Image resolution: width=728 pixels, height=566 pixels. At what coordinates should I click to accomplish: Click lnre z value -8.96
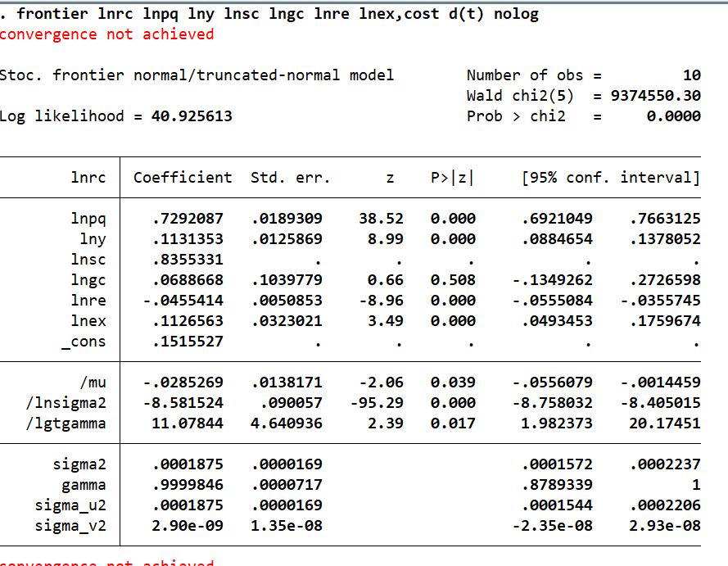click(x=381, y=301)
